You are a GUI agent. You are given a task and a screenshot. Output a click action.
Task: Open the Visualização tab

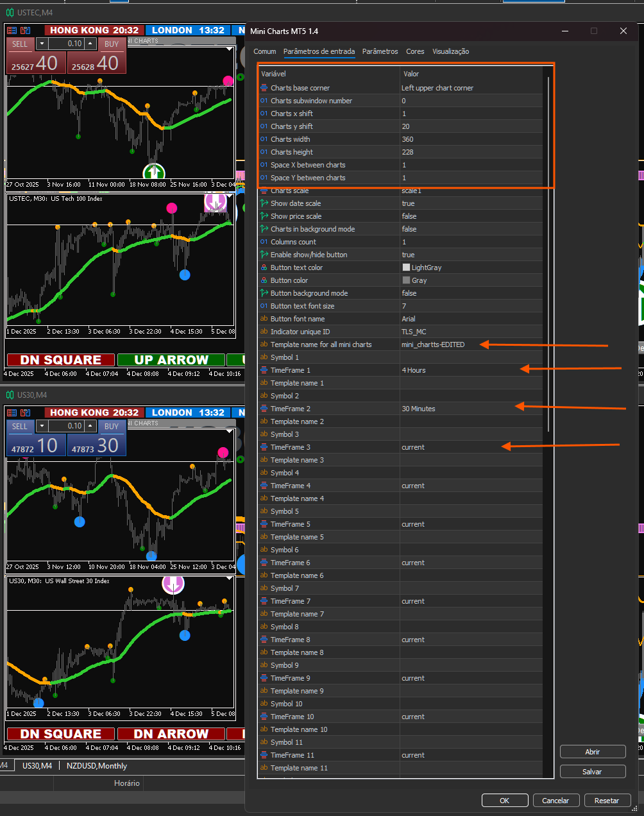(x=450, y=51)
